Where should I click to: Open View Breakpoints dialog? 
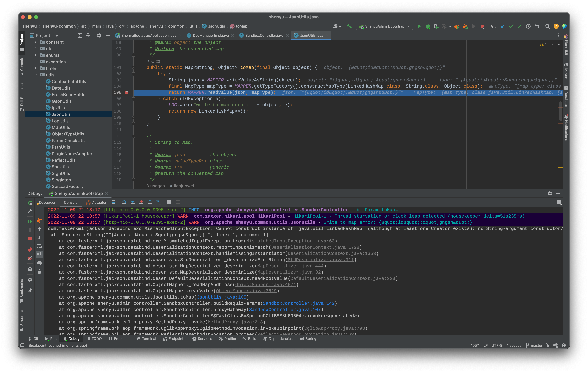(x=30, y=249)
